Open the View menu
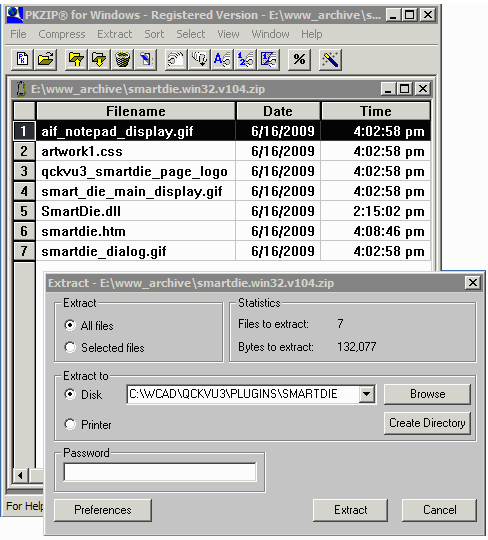The height and width of the screenshot is (540, 488). (228, 34)
